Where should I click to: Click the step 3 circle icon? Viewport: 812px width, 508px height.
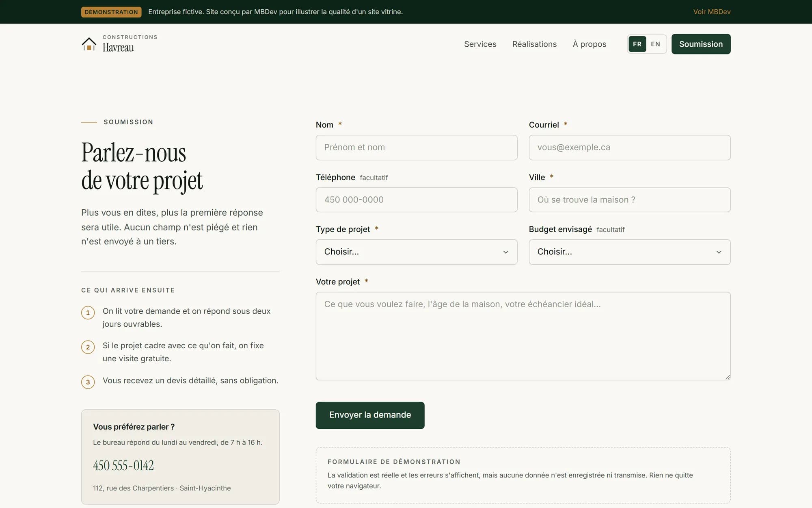coord(88,382)
